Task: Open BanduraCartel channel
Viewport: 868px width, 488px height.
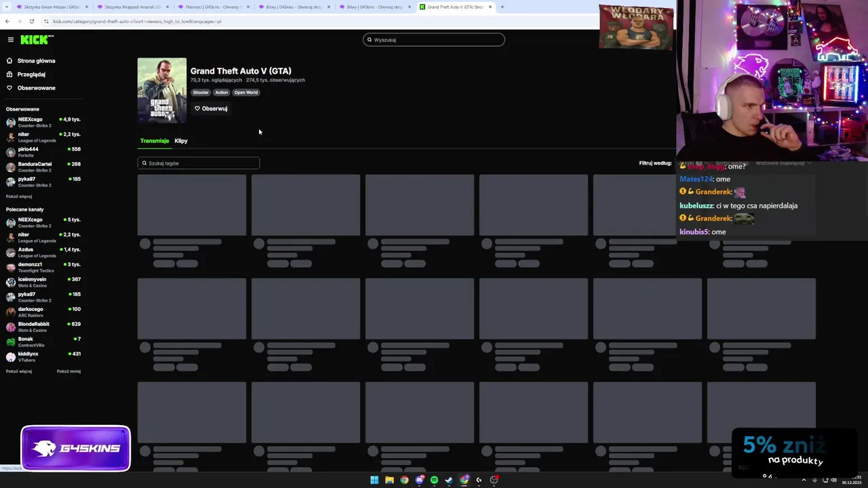Action: pyautogui.click(x=43, y=167)
